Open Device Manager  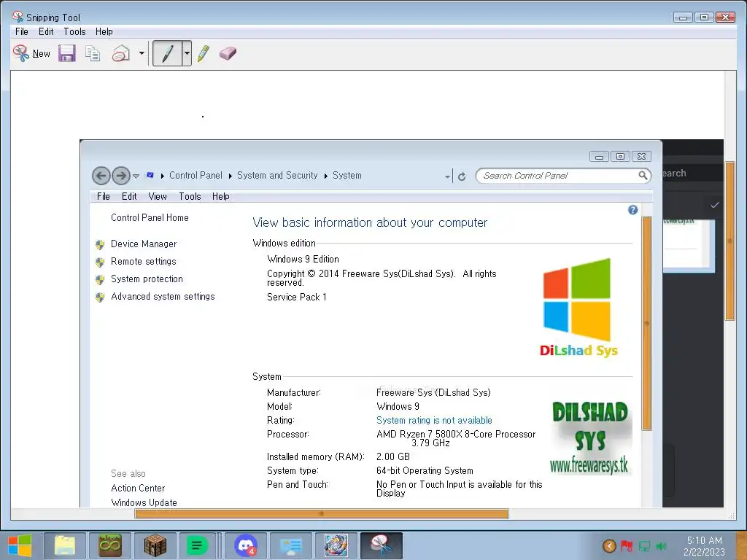click(x=144, y=244)
